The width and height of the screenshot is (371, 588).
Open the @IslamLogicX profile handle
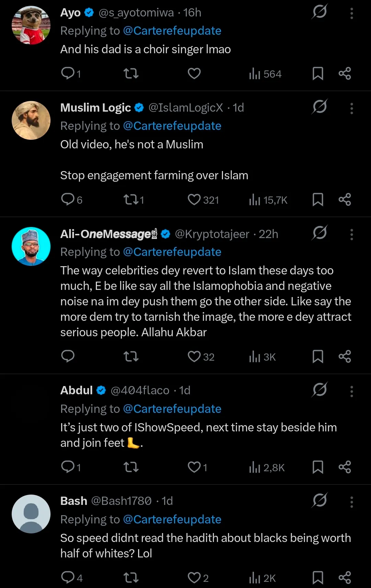pos(185,108)
